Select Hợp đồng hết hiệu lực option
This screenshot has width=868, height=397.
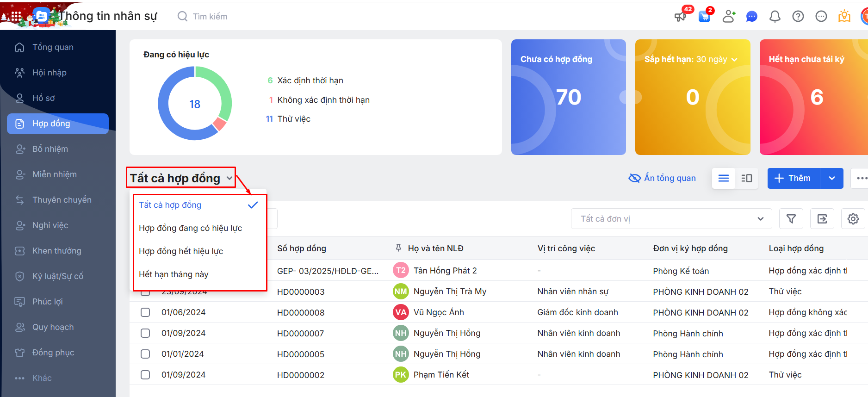click(199, 251)
